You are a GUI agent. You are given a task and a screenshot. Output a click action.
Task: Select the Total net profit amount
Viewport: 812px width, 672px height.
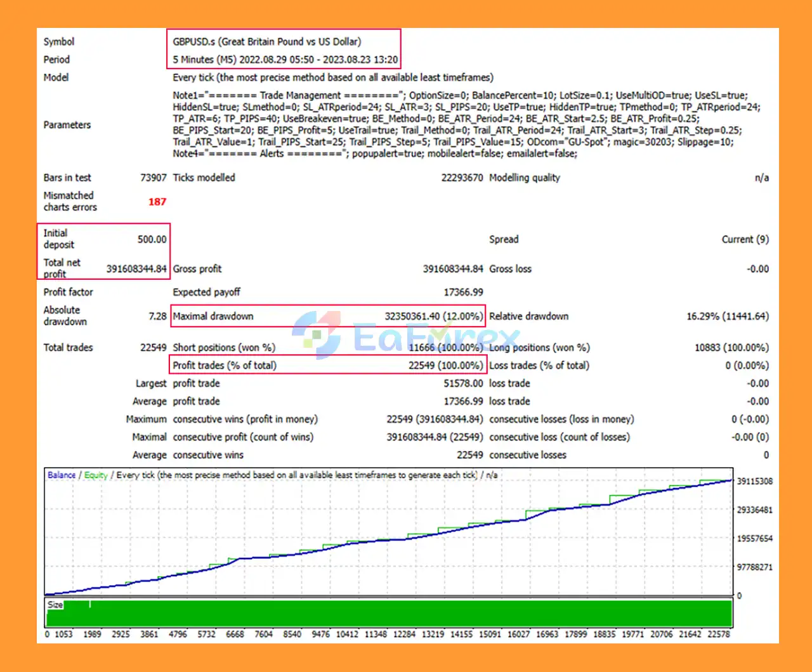click(136, 269)
